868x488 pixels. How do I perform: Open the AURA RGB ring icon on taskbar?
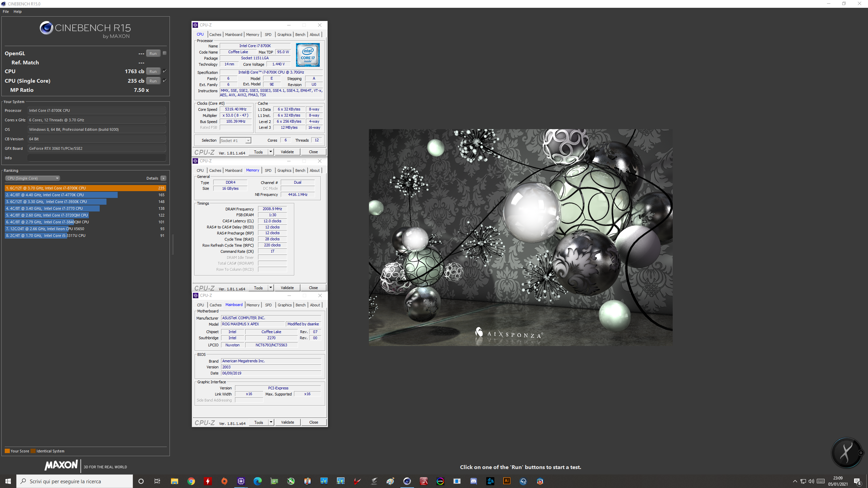(x=440, y=481)
